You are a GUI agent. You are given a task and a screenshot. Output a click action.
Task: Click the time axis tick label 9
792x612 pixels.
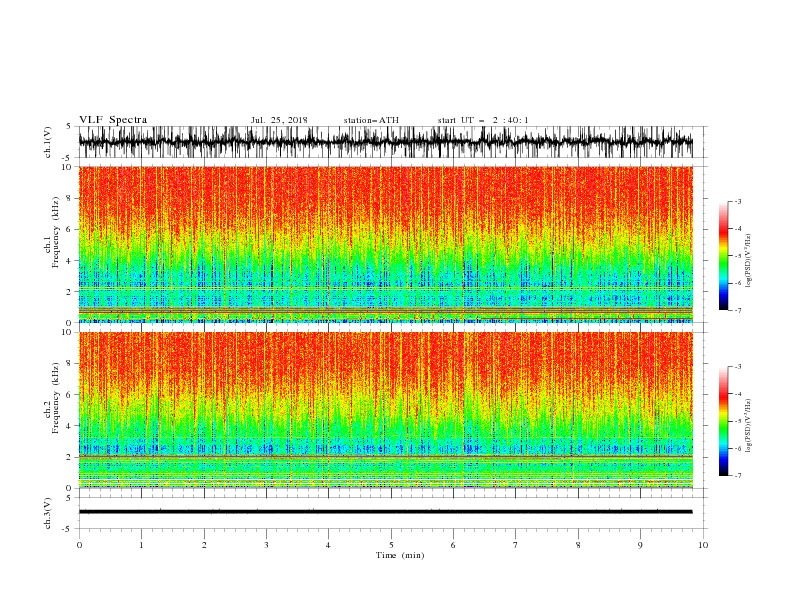[x=640, y=545]
